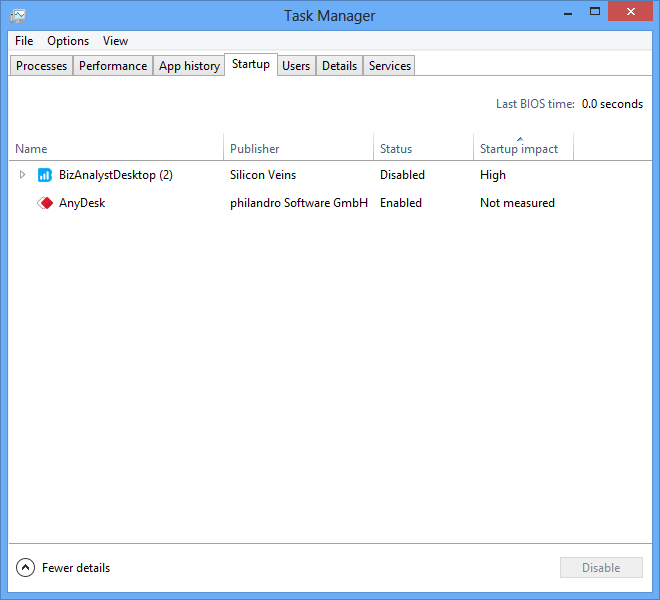Viewport: 660px width, 600px height.
Task: Switch to the Users tab
Action: pyautogui.click(x=296, y=66)
